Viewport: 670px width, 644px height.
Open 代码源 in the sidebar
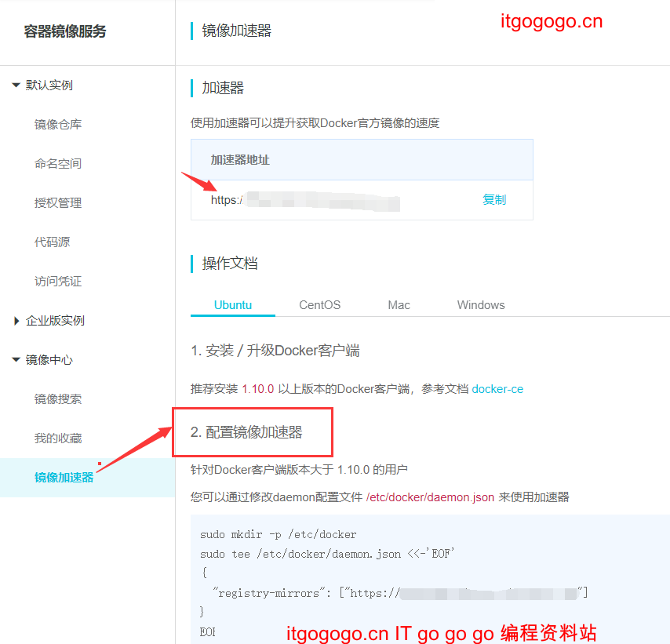point(52,242)
